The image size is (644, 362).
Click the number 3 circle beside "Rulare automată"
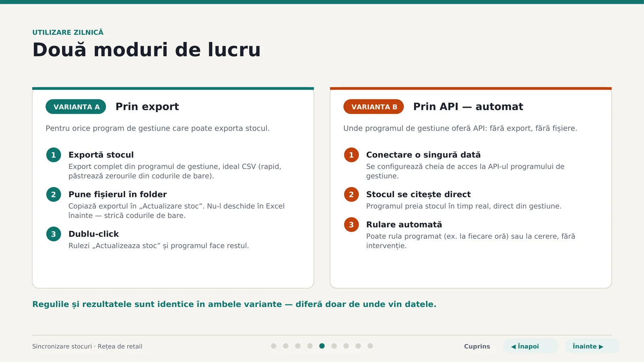tap(351, 224)
